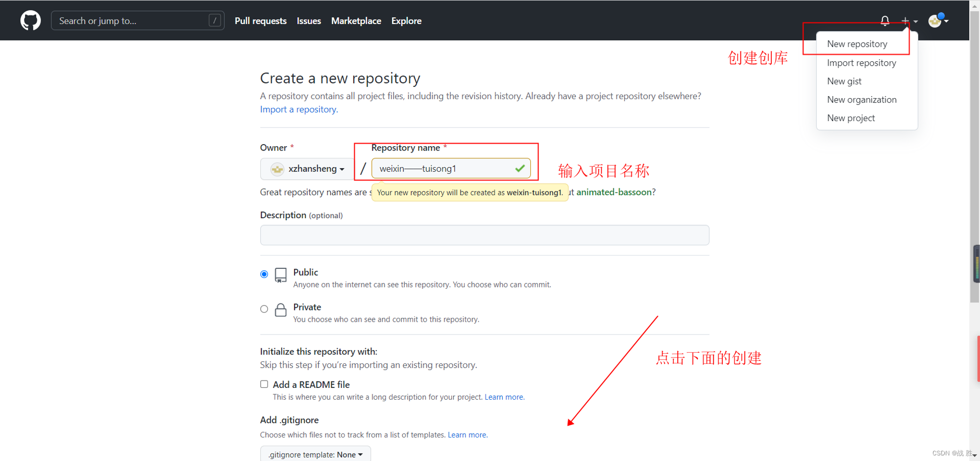Image resolution: width=980 pixels, height=461 pixels.
Task: Open gitignore Learn more link
Action: tap(467, 435)
